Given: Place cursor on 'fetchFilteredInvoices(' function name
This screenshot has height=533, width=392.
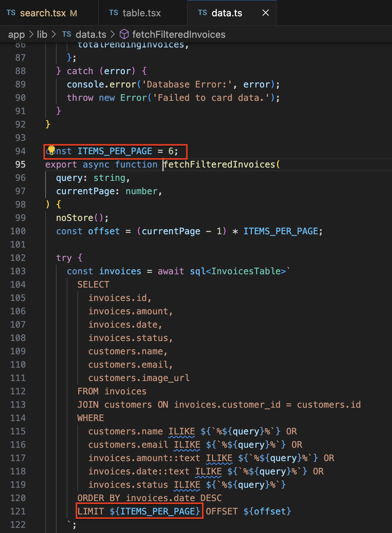Looking at the screenshot, I should point(222,165).
